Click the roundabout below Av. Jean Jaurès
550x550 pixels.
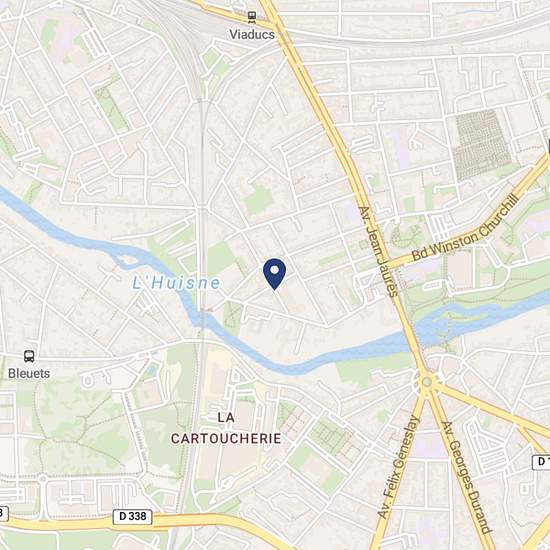[x=427, y=382]
